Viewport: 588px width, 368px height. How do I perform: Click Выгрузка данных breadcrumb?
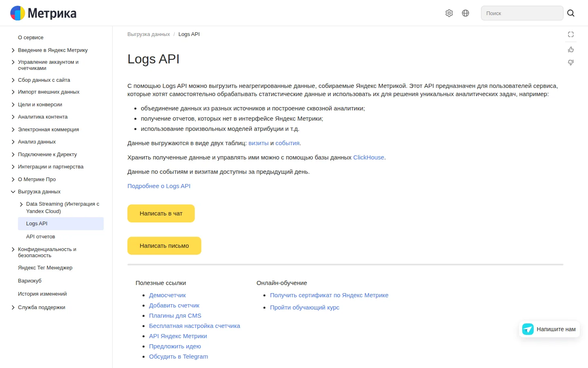click(149, 34)
